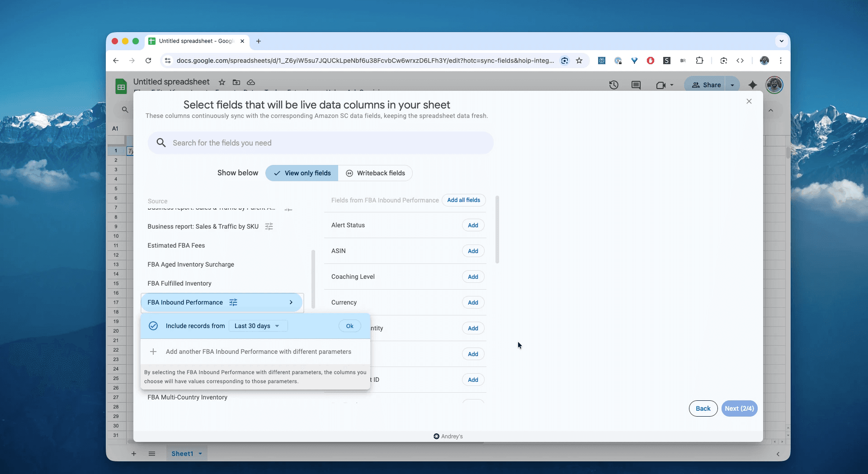The image size is (868, 474).
Task: Open Sheet1 tab dropdown arrow
Action: (x=200, y=454)
